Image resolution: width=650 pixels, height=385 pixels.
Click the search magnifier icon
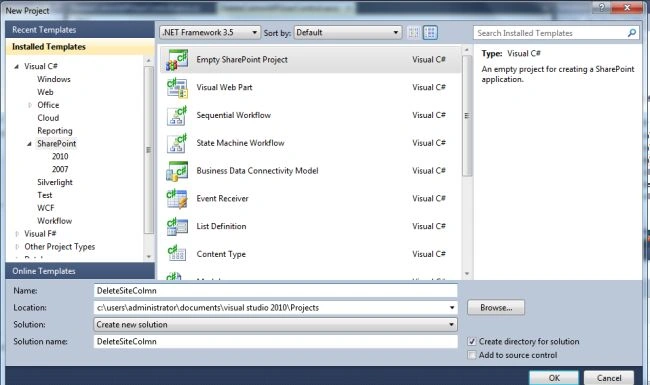632,33
